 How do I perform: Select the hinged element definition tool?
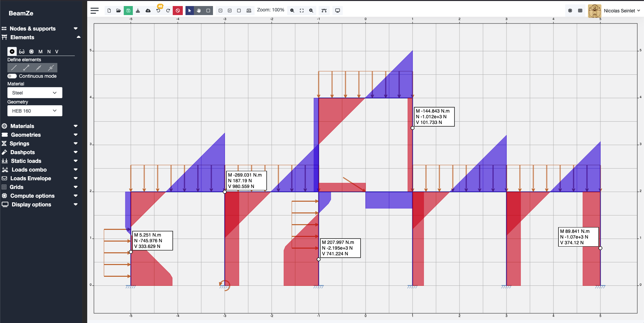26,68
